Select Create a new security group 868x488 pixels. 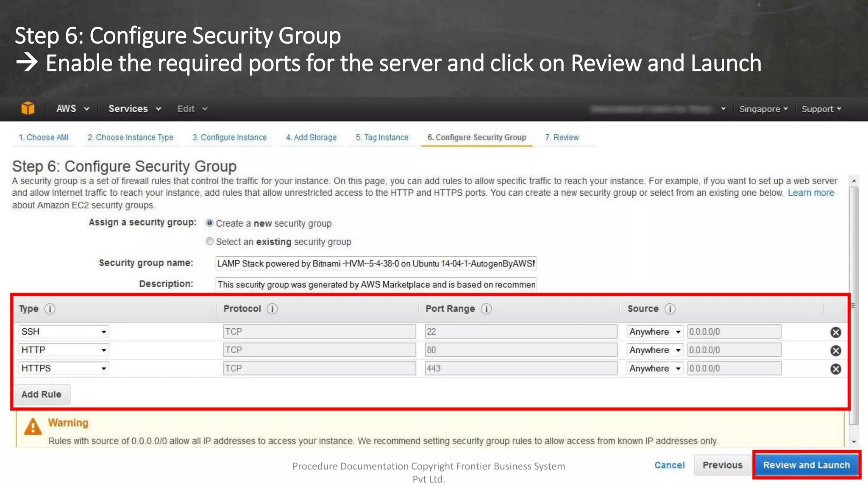[x=209, y=223]
